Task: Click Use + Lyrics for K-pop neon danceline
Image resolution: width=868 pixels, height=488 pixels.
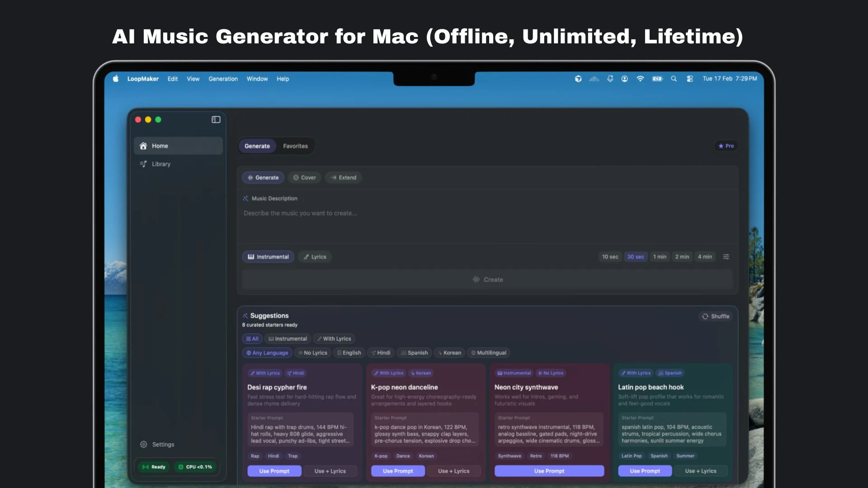Action: click(453, 471)
